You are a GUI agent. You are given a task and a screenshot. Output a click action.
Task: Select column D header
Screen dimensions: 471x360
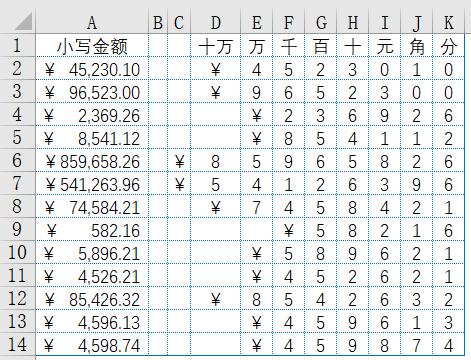click(216, 23)
